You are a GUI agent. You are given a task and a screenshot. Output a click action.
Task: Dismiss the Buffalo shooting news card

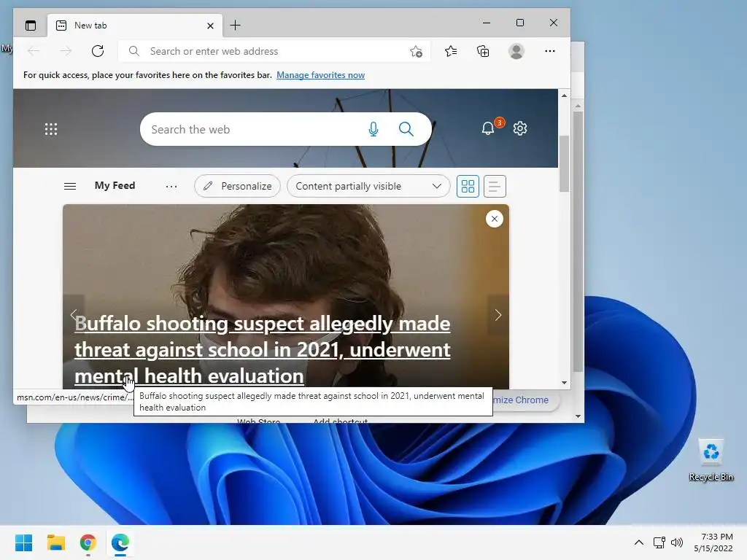[495, 219]
